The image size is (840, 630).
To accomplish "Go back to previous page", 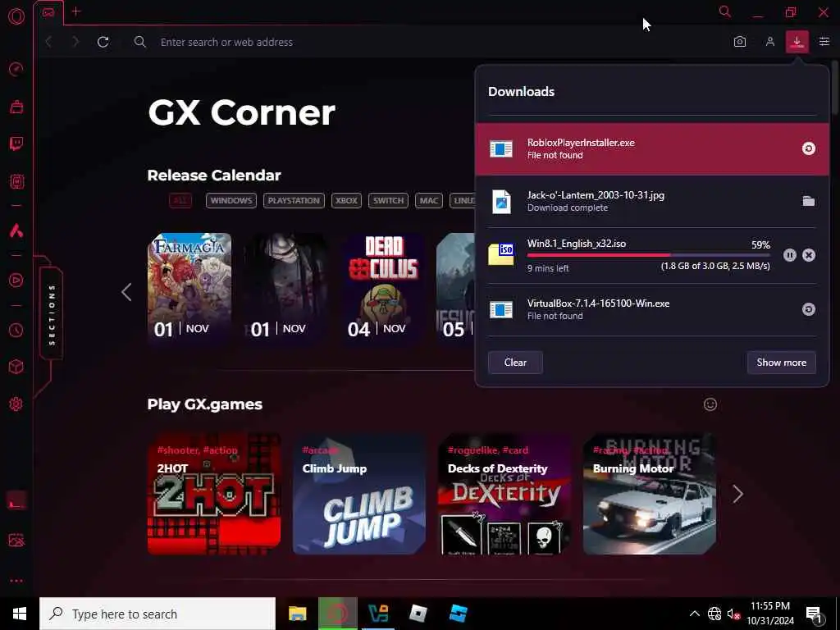I will [x=48, y=42].
